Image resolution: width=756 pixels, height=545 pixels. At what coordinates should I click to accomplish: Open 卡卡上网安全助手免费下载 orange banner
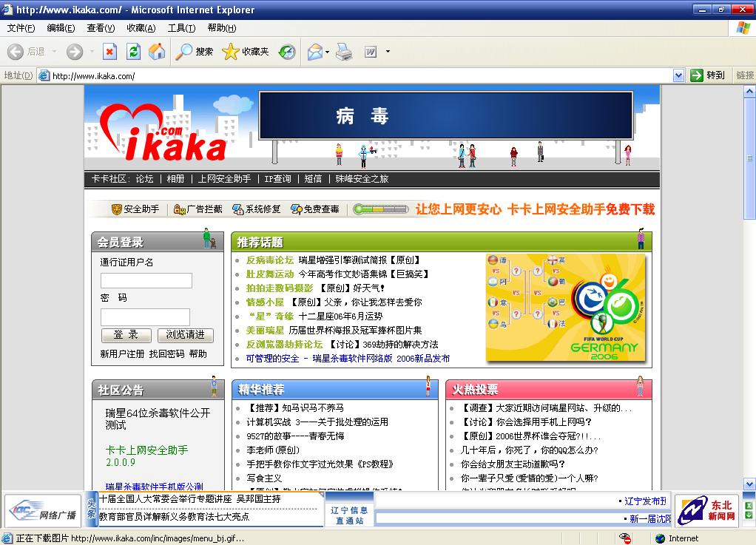tap(535, 209)
